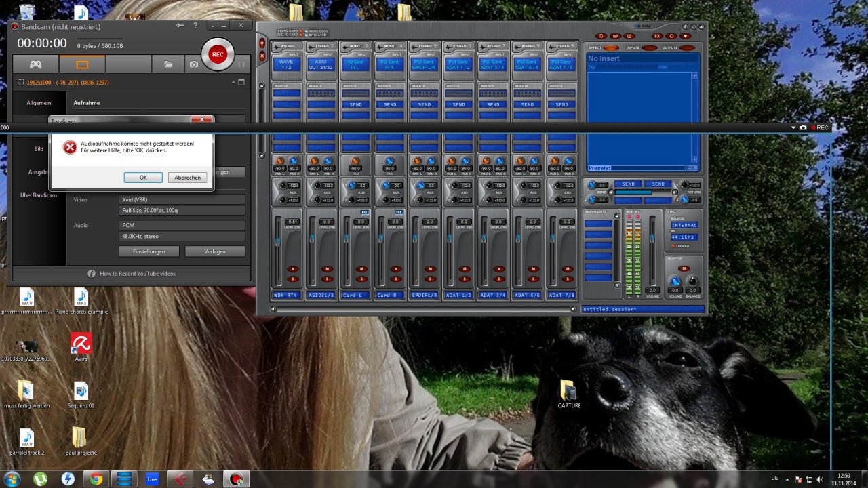
Task: Open WAVE 1/2 input selector on strip 1
Action: click(286, 64)
